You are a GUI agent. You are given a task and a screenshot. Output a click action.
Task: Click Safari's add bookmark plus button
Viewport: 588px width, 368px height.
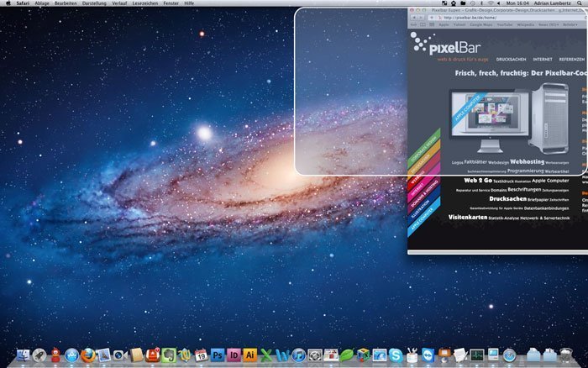click(432, 18)
